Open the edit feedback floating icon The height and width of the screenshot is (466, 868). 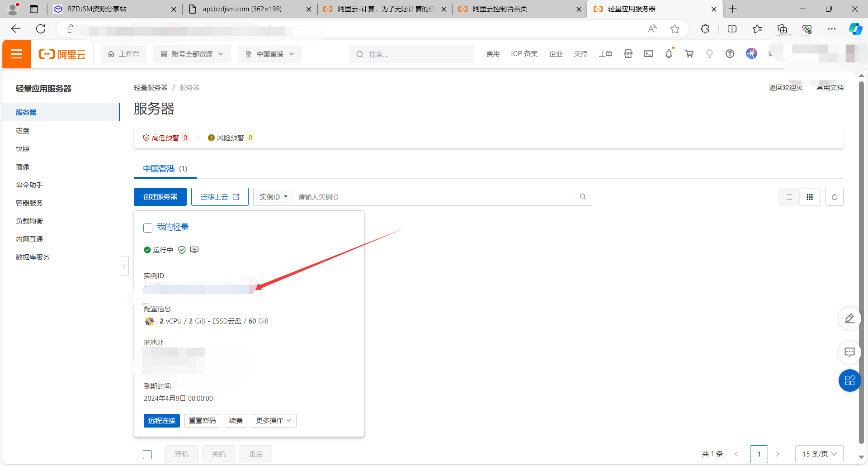(x=849, y=319)
